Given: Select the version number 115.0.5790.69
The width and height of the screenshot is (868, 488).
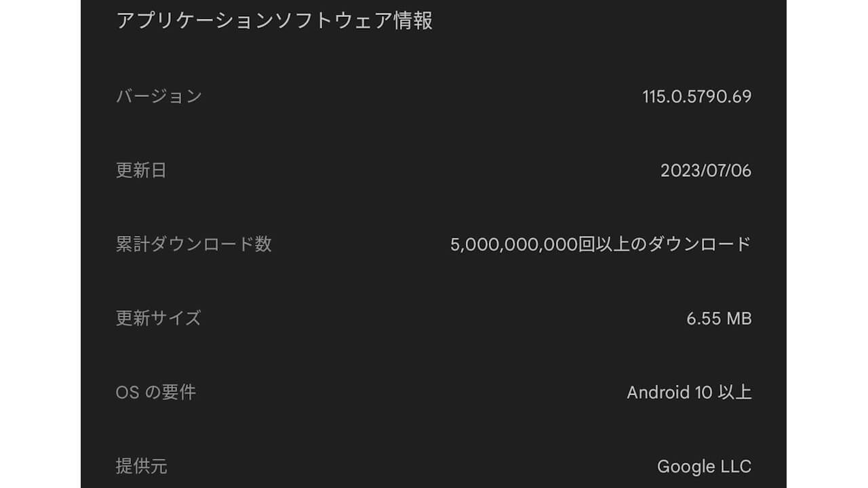Looking at the screenshot, I should point(696,96).
